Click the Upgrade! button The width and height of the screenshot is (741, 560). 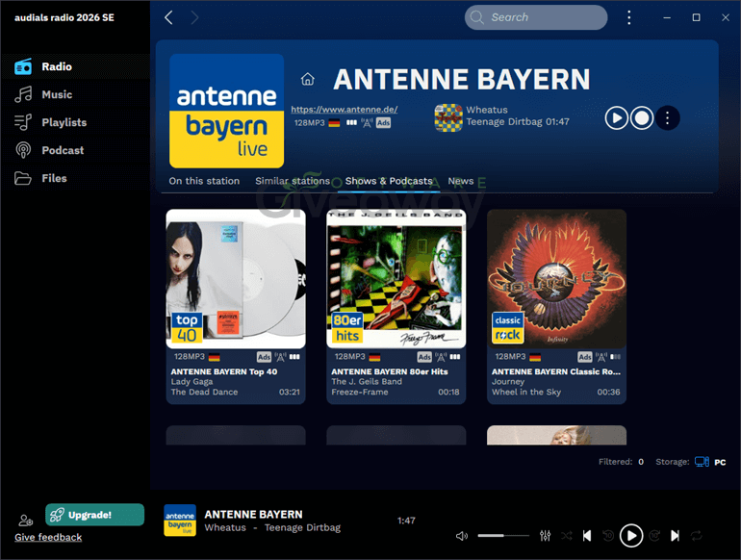[x=94, y=515]
